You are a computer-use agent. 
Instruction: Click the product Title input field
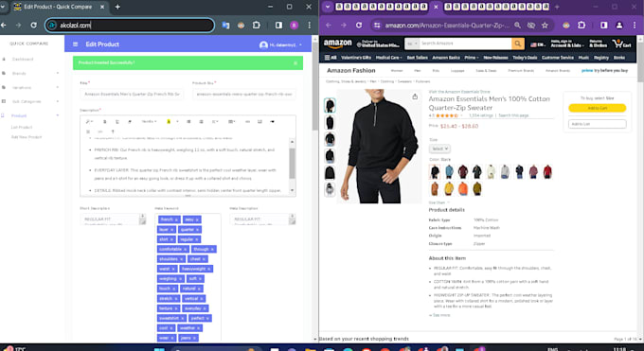[132, 94]
